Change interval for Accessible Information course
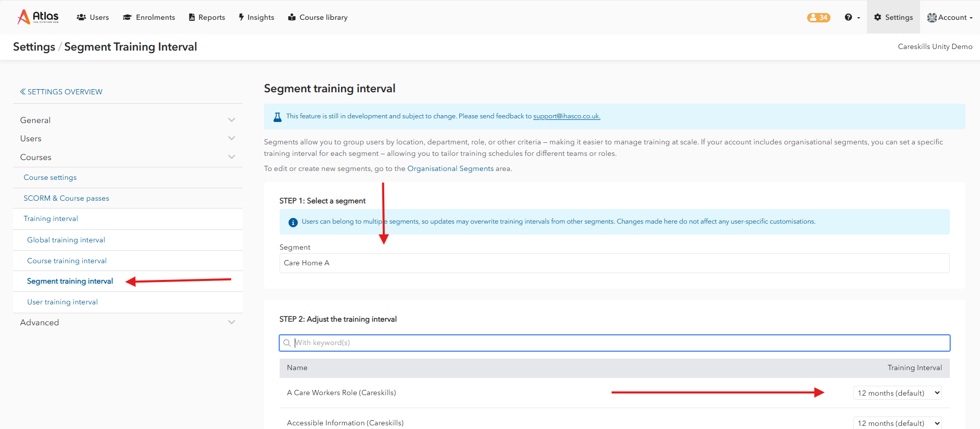The width and height of the screenshot is (980, 429). (x=898, y=423)
